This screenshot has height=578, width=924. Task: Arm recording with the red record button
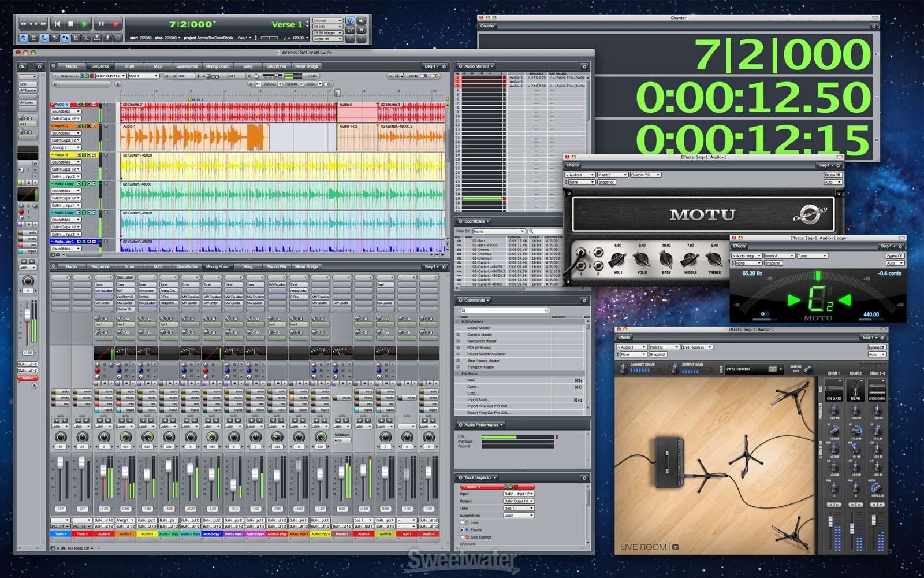[x=115, y=24]
